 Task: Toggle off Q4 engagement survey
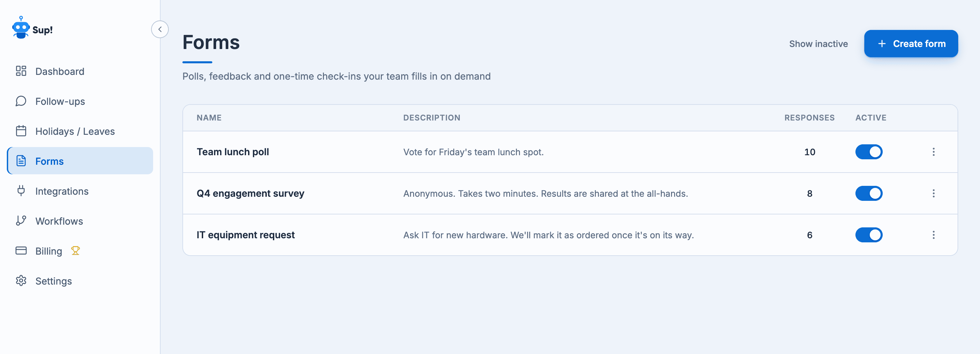pos(868,193)
